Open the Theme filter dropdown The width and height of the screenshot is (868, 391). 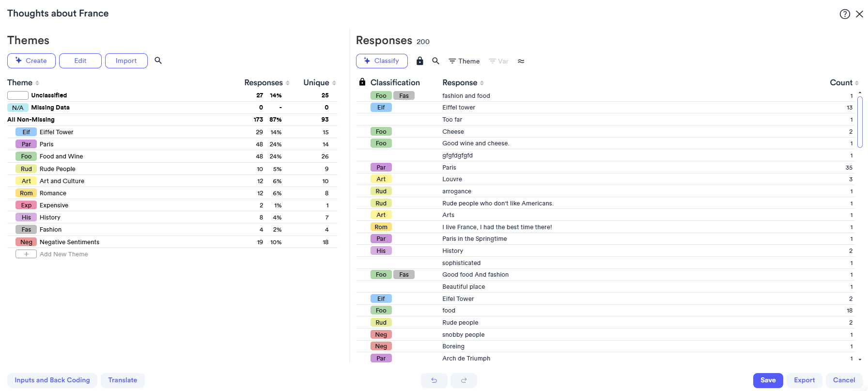pos(464,61)
